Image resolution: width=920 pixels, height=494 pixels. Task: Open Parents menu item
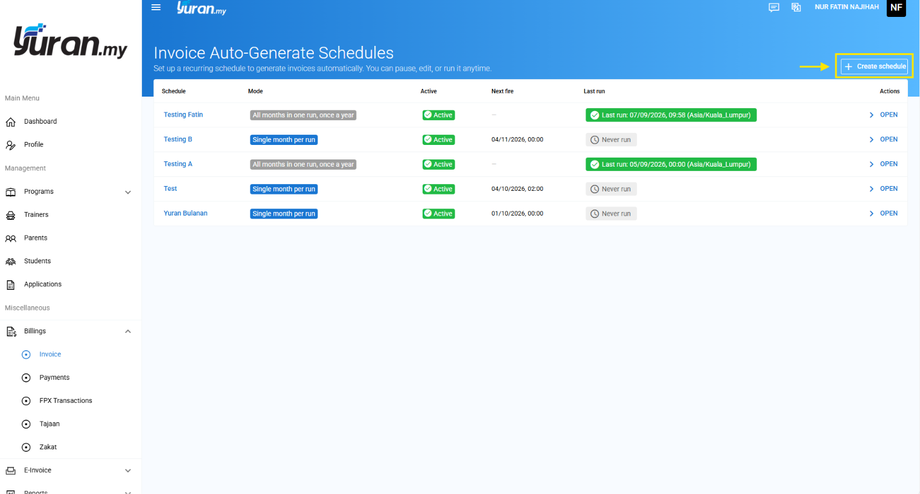[35, 238]
